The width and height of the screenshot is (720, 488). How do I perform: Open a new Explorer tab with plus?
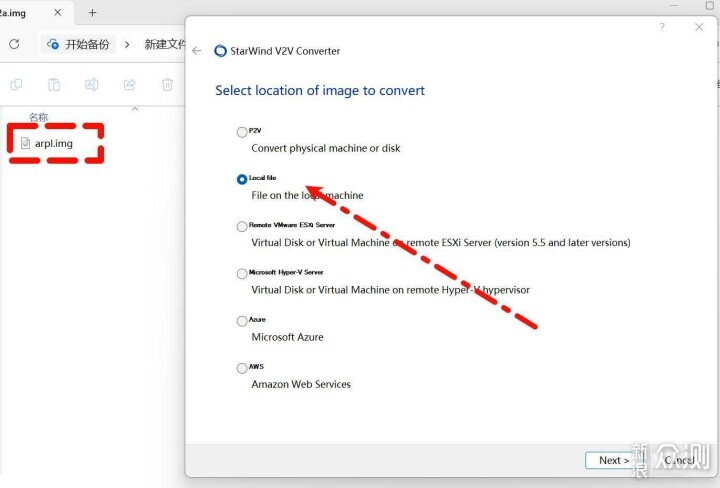92,13
